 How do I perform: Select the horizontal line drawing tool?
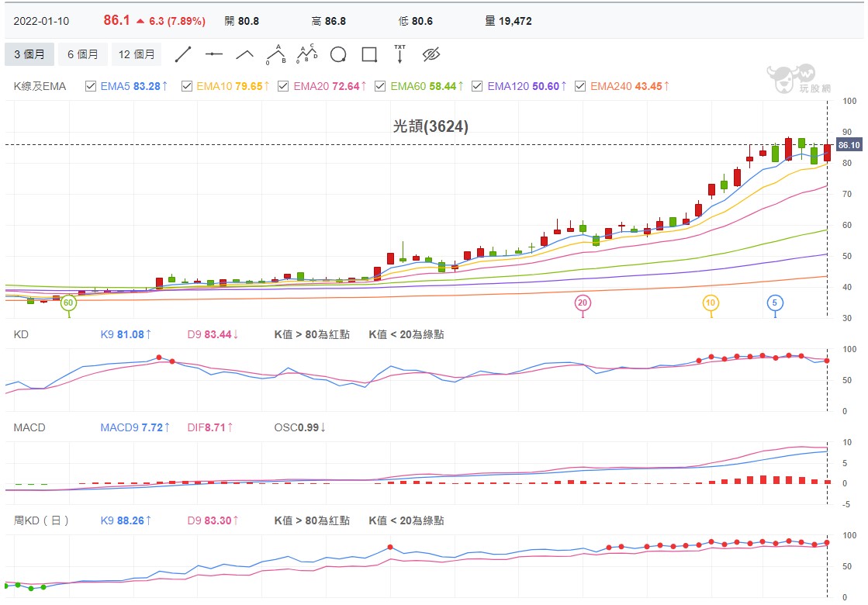[213, 54]
